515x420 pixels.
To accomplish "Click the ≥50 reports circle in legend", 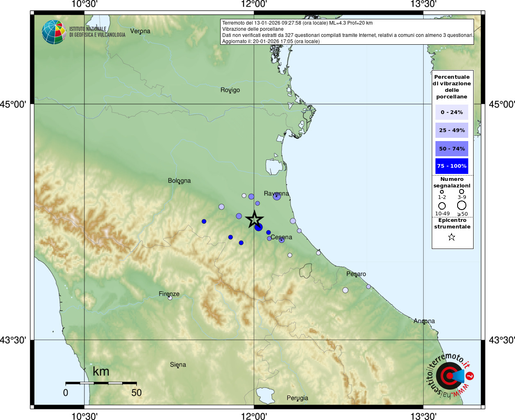I will (462, 205).
